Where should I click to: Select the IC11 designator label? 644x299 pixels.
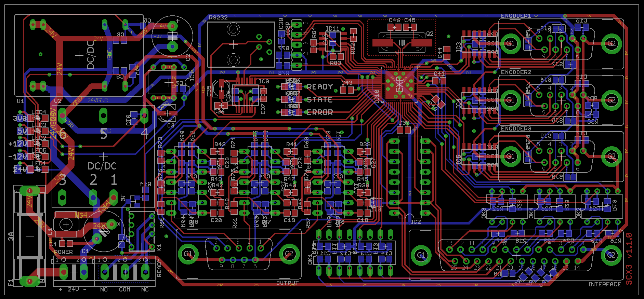click(x=332, y=29)
